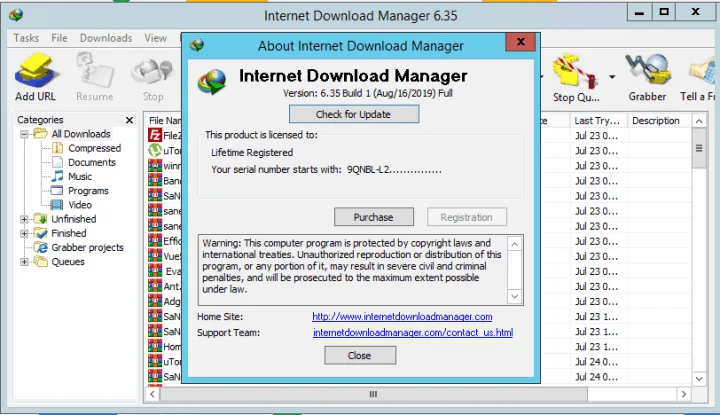
Task: Click horizontal scrollbar left arrow
Action: 152,394
